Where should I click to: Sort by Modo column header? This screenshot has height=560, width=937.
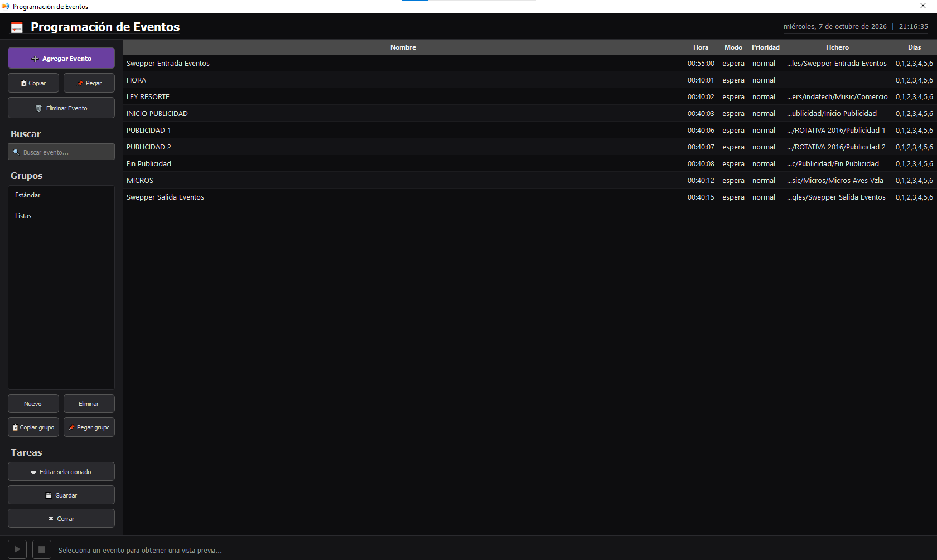733,47
